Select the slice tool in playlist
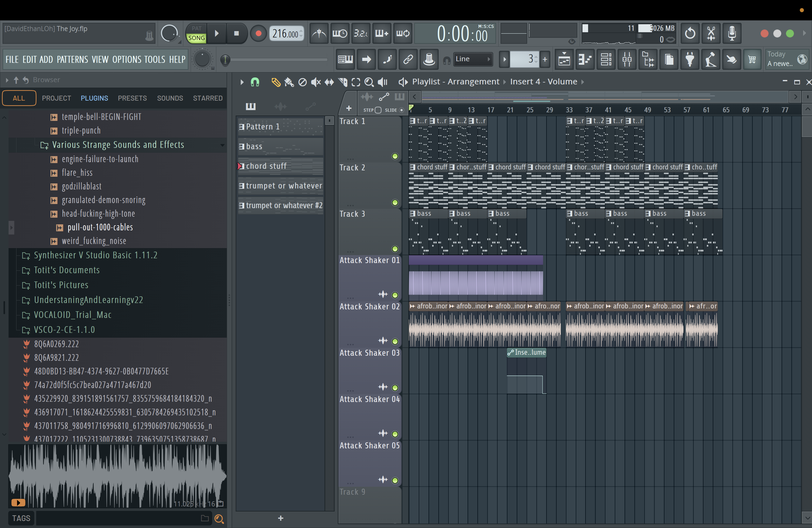 point(343,82)
